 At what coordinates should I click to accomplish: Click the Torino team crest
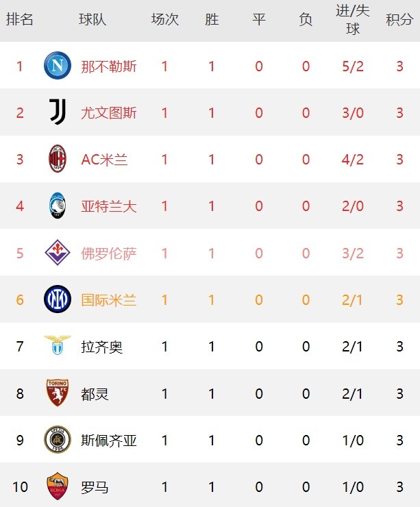[57, 393]
